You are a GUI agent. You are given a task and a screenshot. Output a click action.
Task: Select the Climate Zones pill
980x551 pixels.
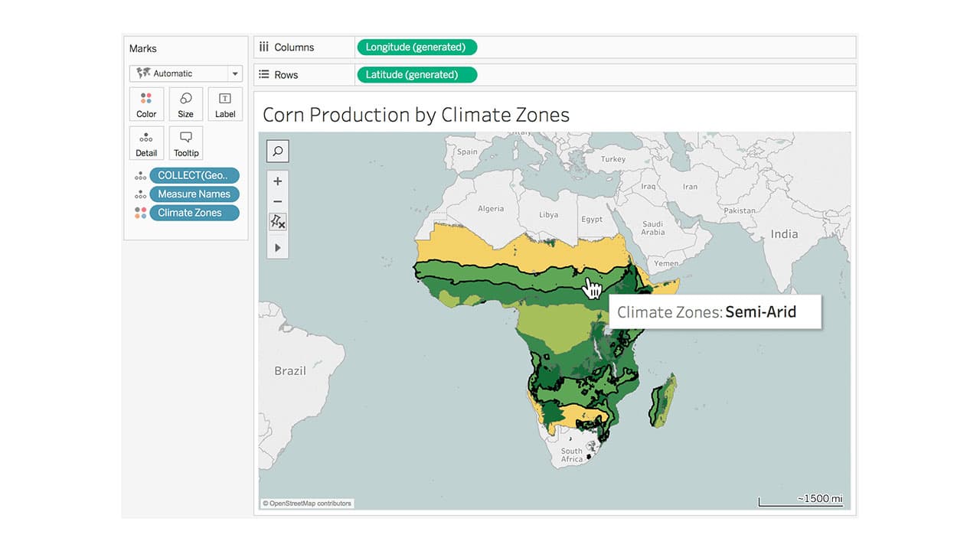point(194,213)
